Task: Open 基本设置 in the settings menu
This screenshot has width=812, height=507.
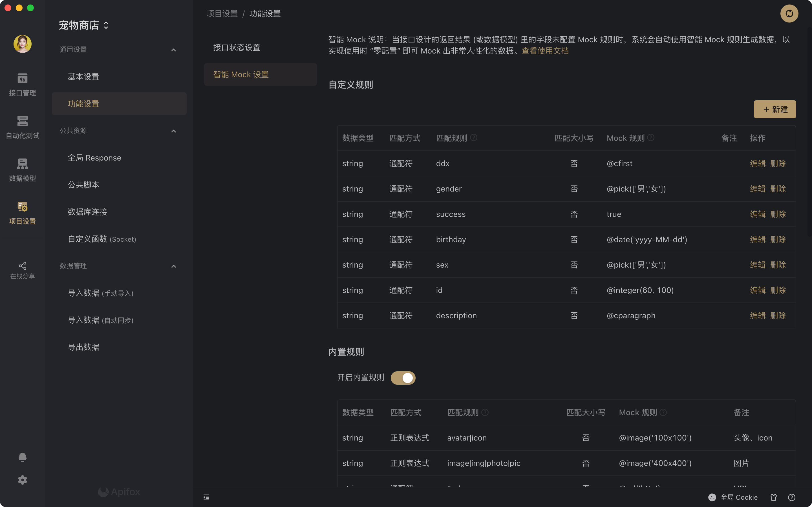Action: pyautogui.click(x=83, y=76)
